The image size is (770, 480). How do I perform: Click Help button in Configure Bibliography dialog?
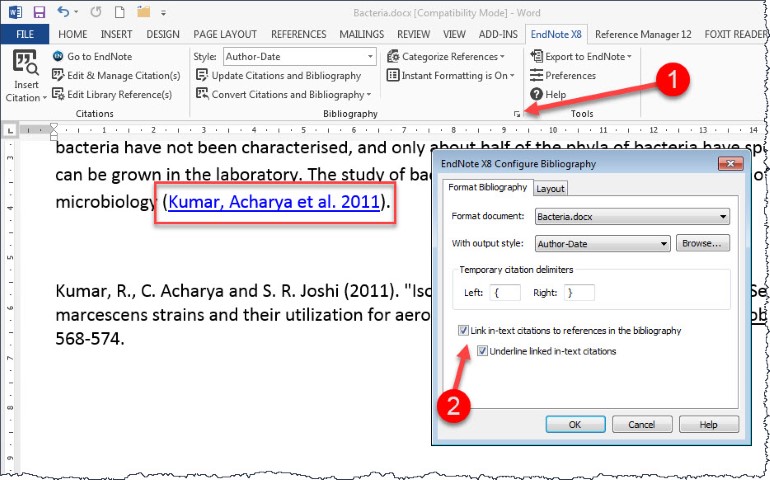tap(708, 424)
